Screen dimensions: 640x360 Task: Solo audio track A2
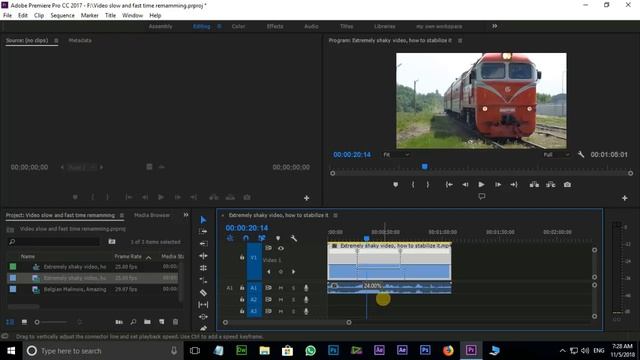pos(293,300)
